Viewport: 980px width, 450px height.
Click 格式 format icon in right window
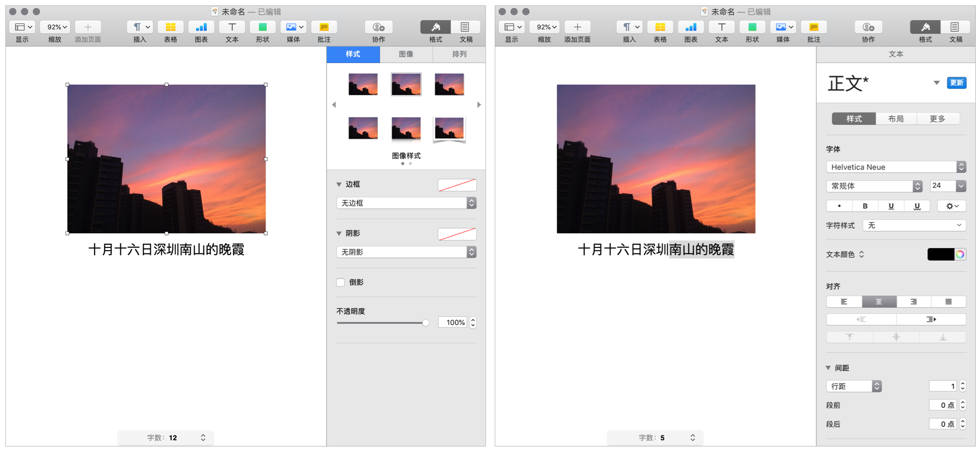[925, 27]
